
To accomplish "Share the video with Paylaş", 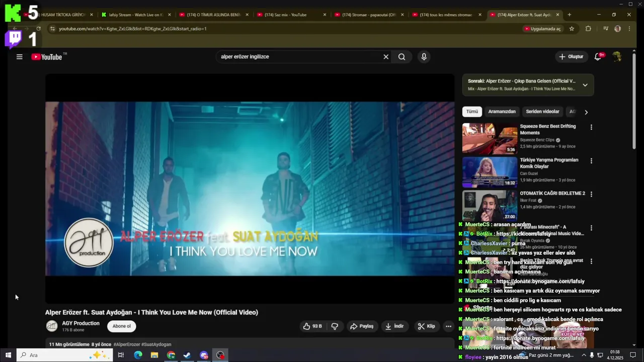I will coord(362,326).
